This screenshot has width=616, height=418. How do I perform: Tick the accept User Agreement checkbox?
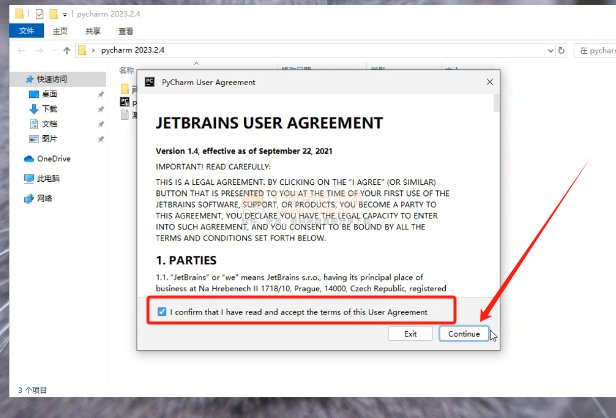click(161, 312)
